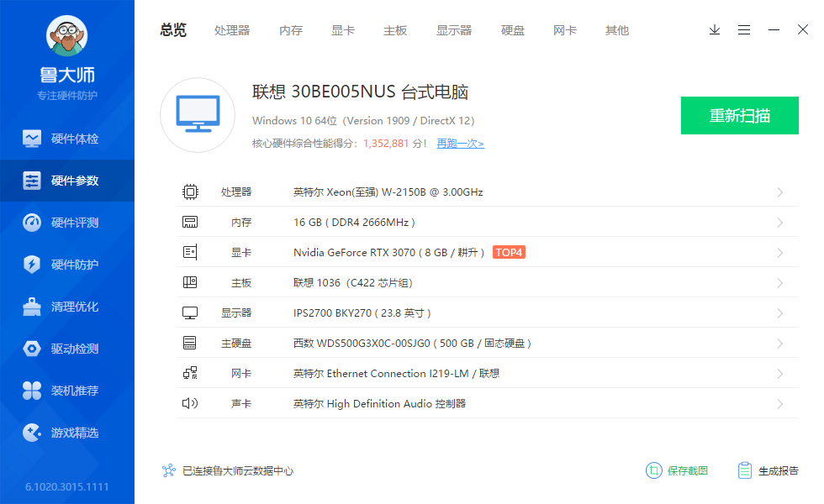This screenshot has width=824, height=504.
Task: Click 联想 30BE005NUS 台式电脑 title
Action: (x=360, y=92)
